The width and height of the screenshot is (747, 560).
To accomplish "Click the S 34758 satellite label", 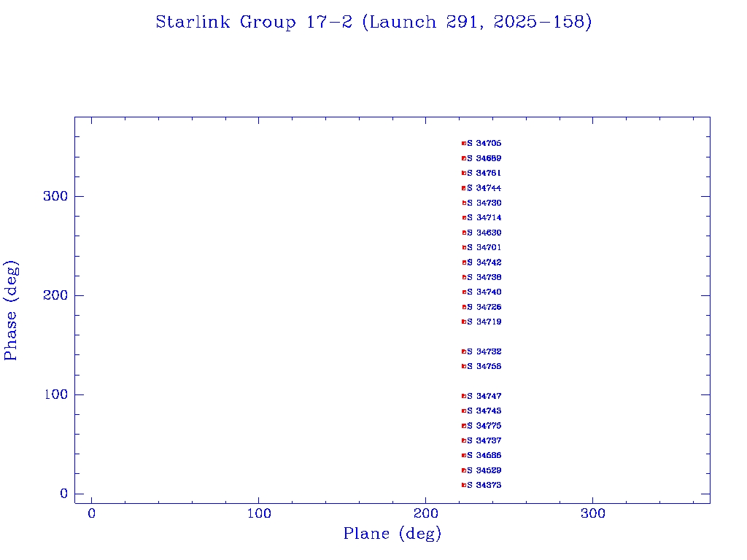I will (x=484, y=366).
